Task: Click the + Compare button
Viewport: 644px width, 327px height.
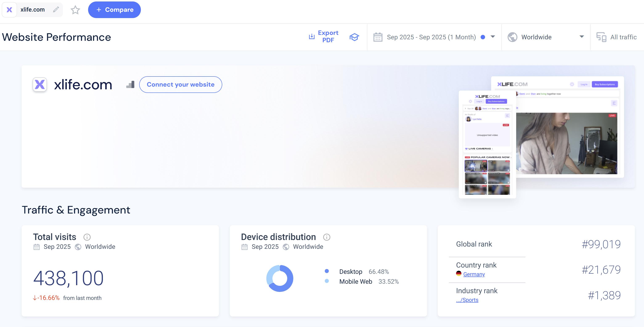Action: click(x=115, y=10)
